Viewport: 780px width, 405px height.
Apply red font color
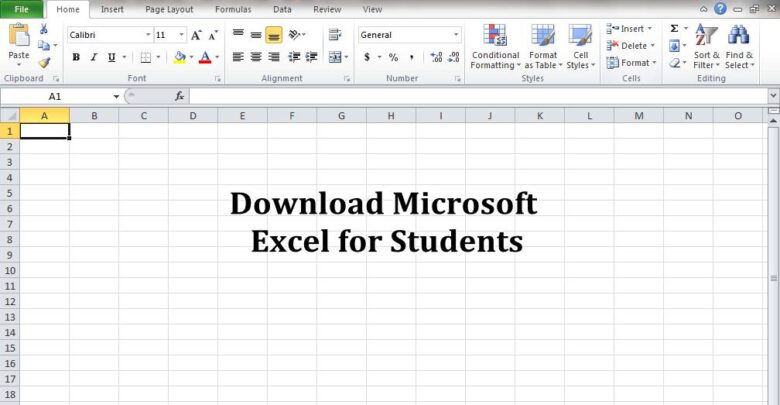205,57
